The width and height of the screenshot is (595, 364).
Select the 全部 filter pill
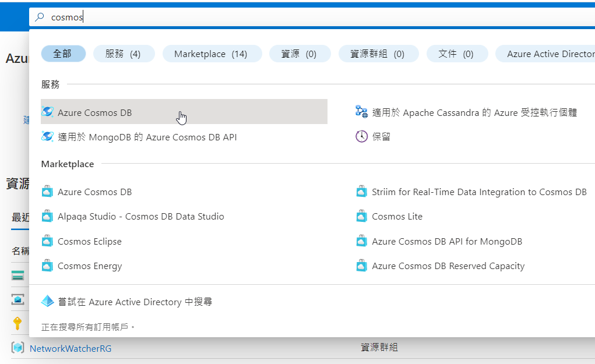click(64, 54)
